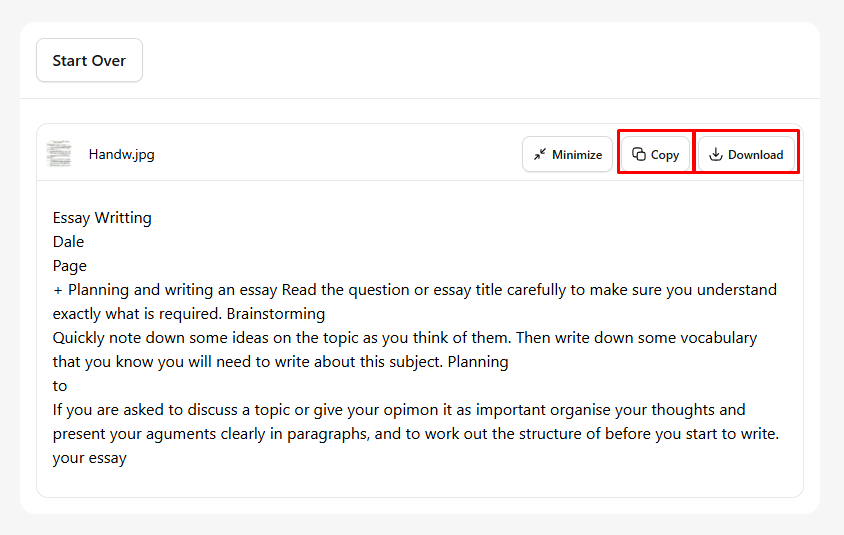
Task: Click the collapse arrows icon on Minimize
Action: coord(539,155)
